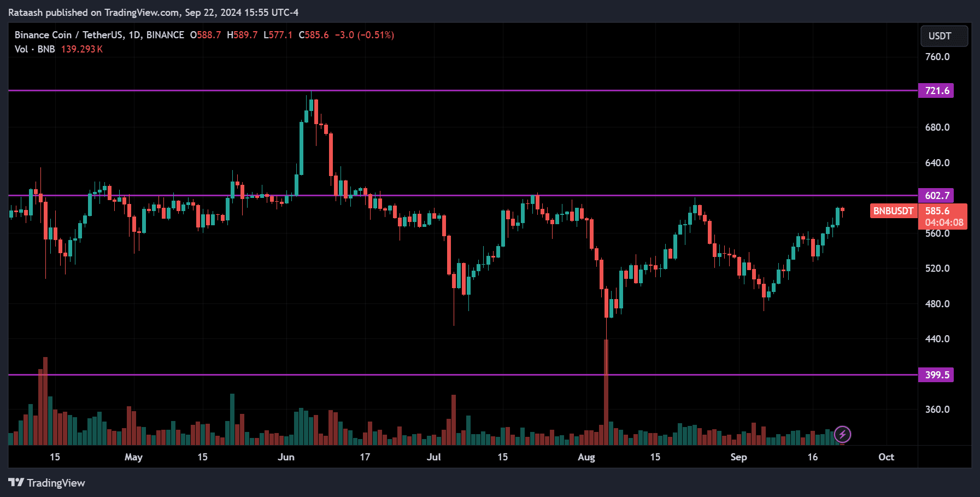Select the purple line label showing 721.6
The image size is (980, 497).
[x=937, y=91]
